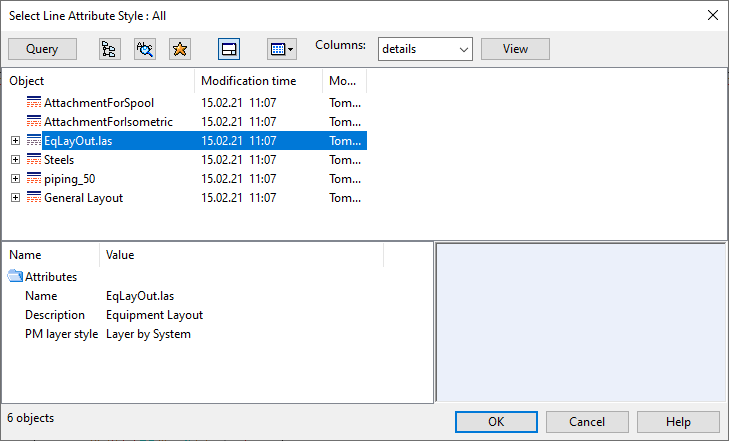The image size is (729, 441).
Task: Select the AttachmentForIsometric line style icon
Action: pos(34,122)
